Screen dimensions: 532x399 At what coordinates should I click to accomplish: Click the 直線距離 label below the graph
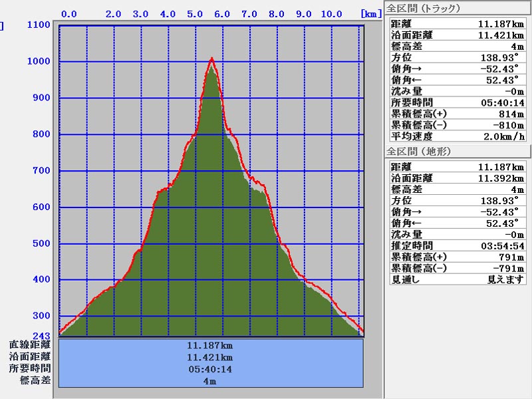(30, 345)
